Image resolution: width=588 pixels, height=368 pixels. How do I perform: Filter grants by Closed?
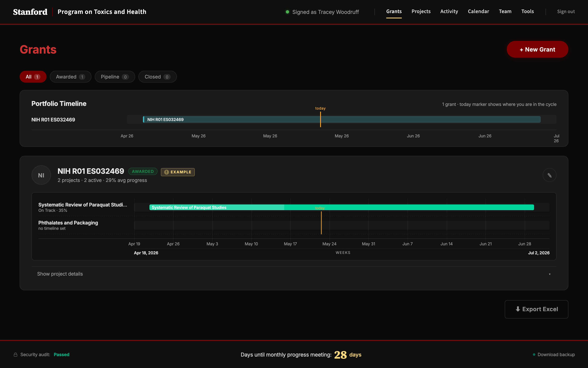point(157,77)
